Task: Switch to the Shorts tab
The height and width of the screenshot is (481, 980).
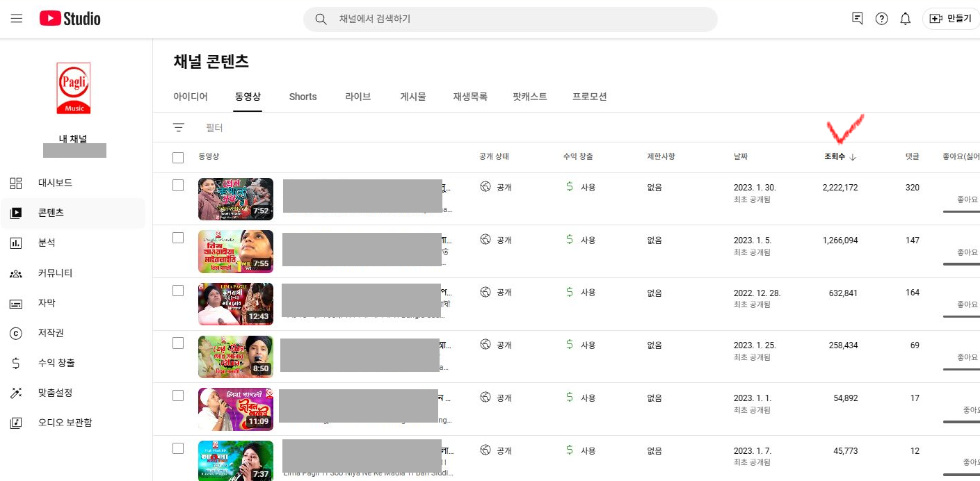Action: coord(303,97)
